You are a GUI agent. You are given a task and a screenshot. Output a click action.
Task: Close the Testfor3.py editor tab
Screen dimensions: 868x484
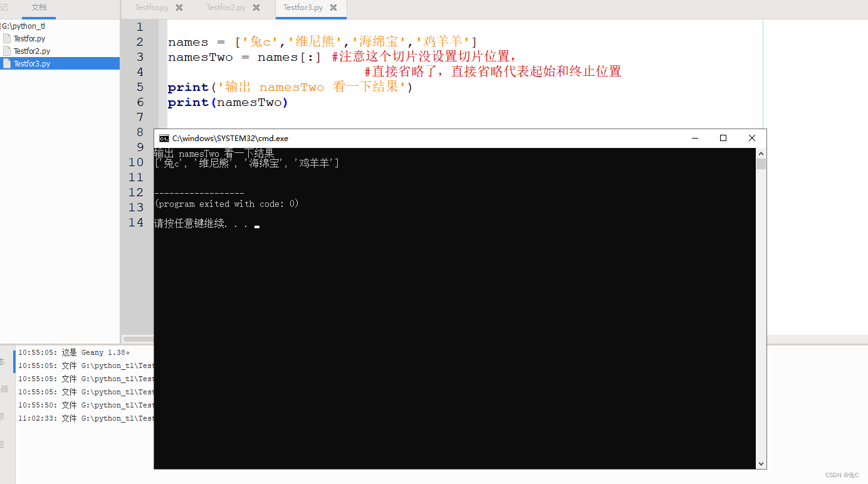coord(333,8)
